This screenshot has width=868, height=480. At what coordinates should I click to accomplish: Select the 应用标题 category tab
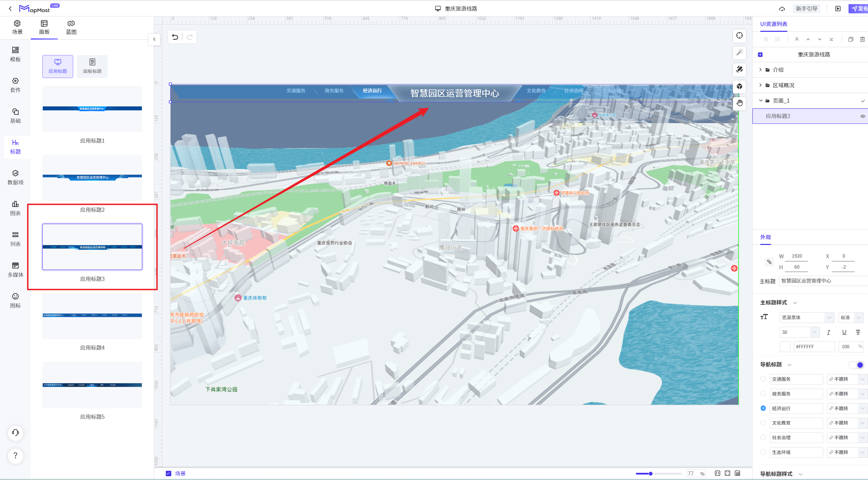(x=58, y=66)
